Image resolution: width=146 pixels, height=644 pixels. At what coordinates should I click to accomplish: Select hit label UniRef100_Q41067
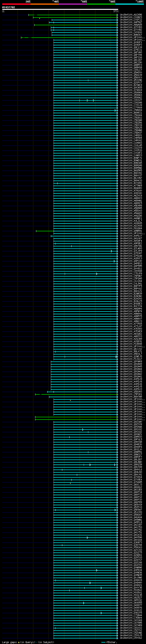point(131,238)
